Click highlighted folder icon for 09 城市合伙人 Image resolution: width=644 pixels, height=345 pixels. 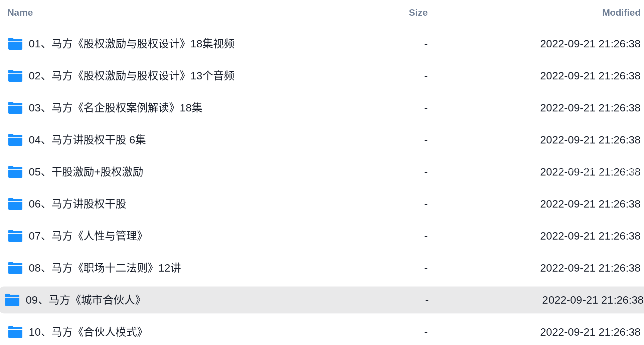tap(12, 300)
